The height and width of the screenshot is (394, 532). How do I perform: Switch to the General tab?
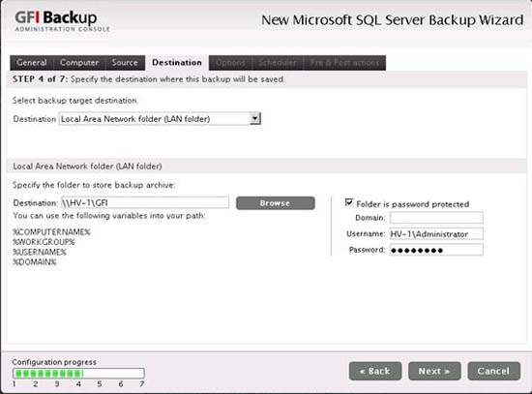(x=32, y=63)
